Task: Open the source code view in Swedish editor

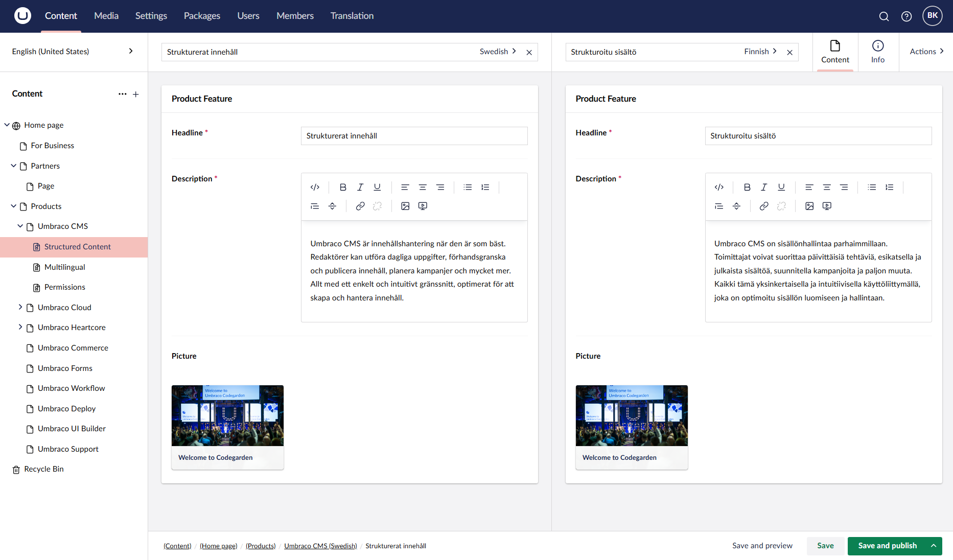Action: click(315, 187)
